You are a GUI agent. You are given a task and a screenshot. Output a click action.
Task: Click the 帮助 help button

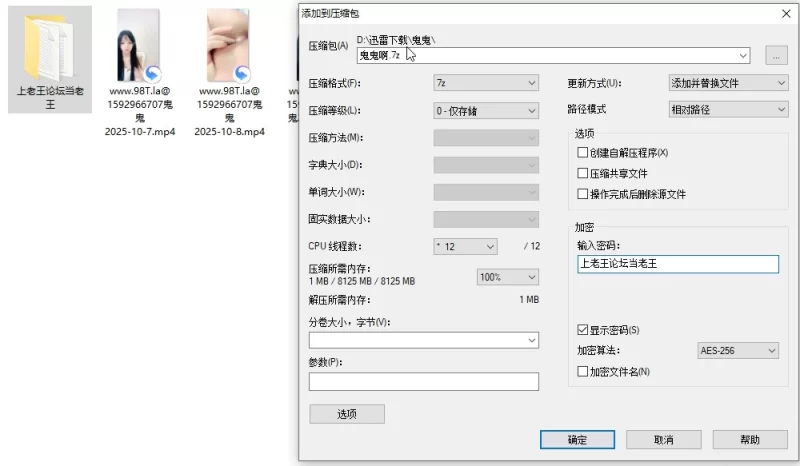click(750, 439)
